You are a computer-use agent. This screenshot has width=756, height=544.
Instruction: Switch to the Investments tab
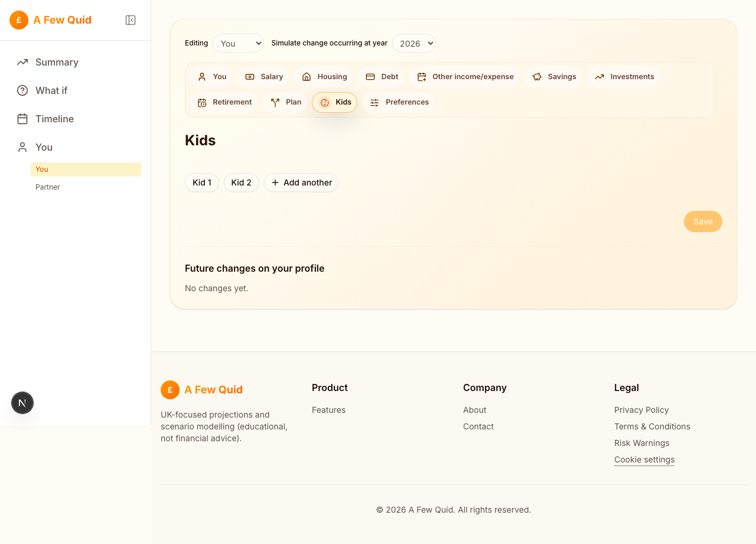tap(624, 77)
